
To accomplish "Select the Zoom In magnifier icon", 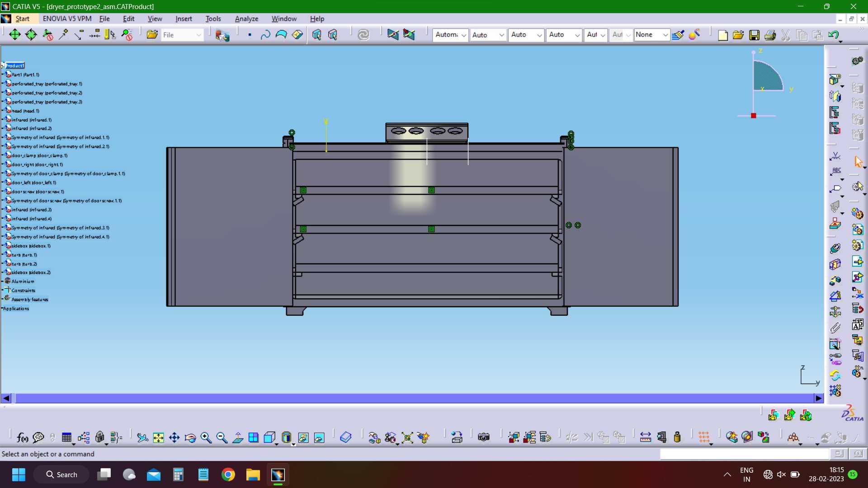I will (206, 437).
